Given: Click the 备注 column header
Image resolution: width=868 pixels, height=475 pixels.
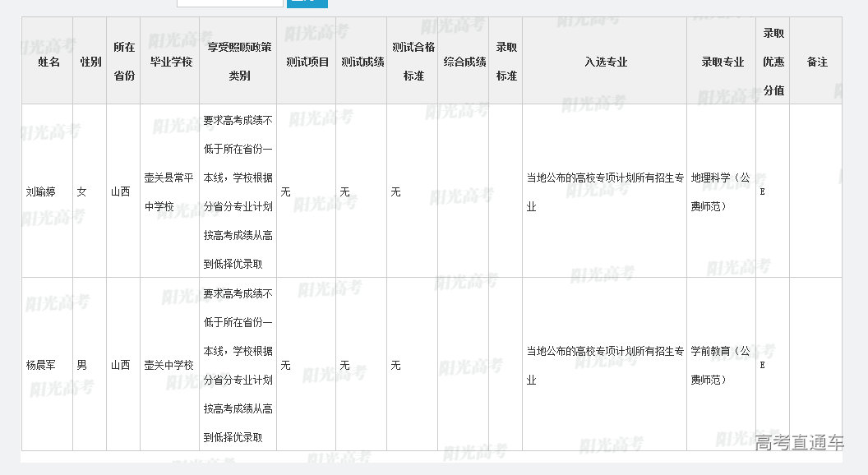Looking at the screenshot, I should click(x=816, y=62).
